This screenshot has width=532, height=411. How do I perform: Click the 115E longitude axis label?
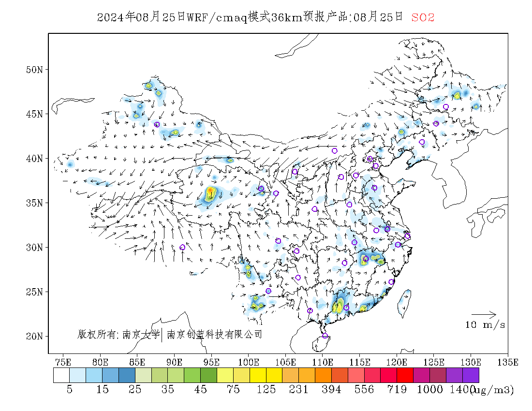[360, 362]
